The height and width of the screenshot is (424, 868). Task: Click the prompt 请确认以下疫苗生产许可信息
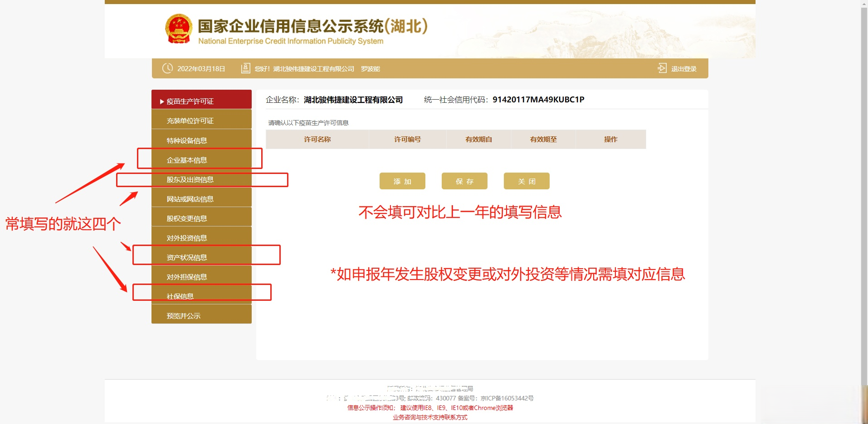point(308,123)
